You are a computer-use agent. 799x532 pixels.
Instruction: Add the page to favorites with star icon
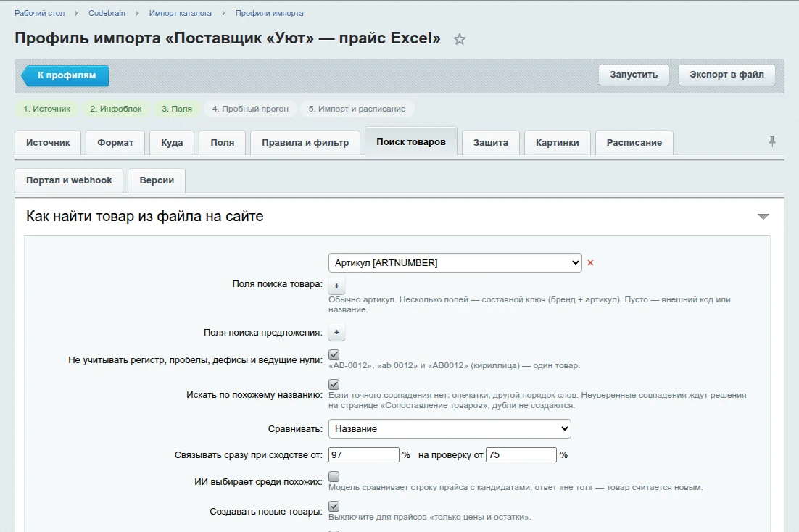(x=460, y=39)
